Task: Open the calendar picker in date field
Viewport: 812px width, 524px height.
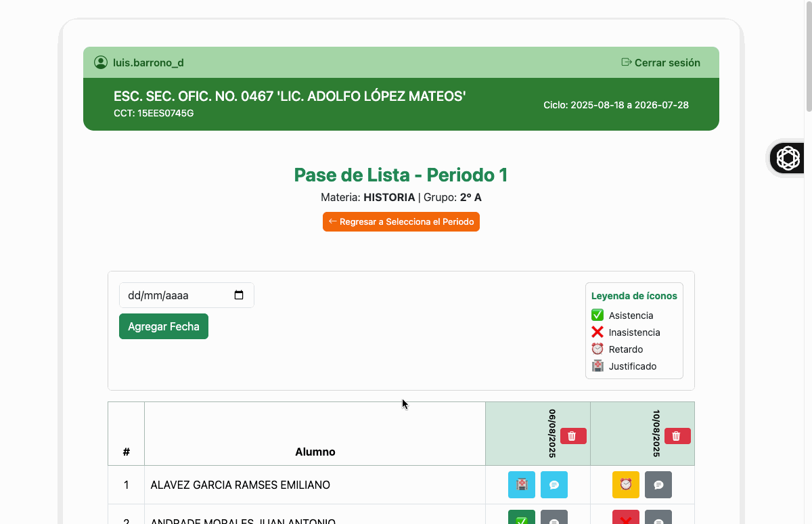Action: pyautogui.click(x=239, y=295)
